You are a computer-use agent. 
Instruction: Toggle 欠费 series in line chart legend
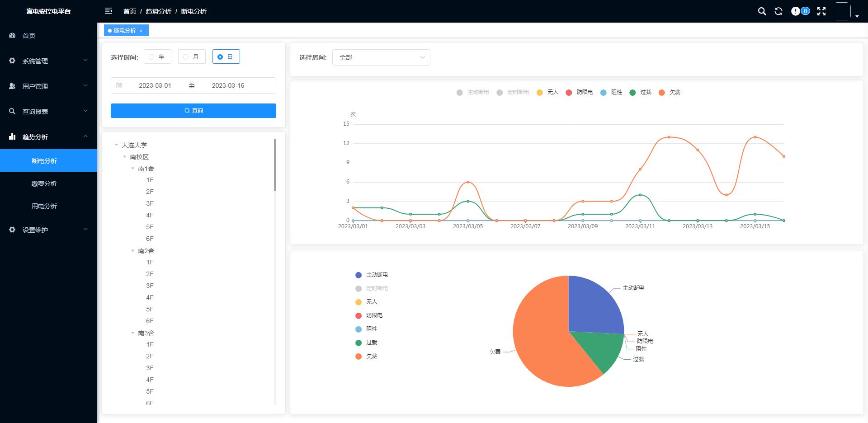[670, 92]
